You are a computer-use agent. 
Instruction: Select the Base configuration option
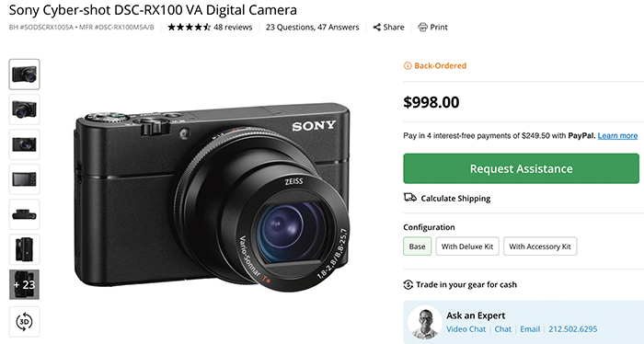pos(418,247)
